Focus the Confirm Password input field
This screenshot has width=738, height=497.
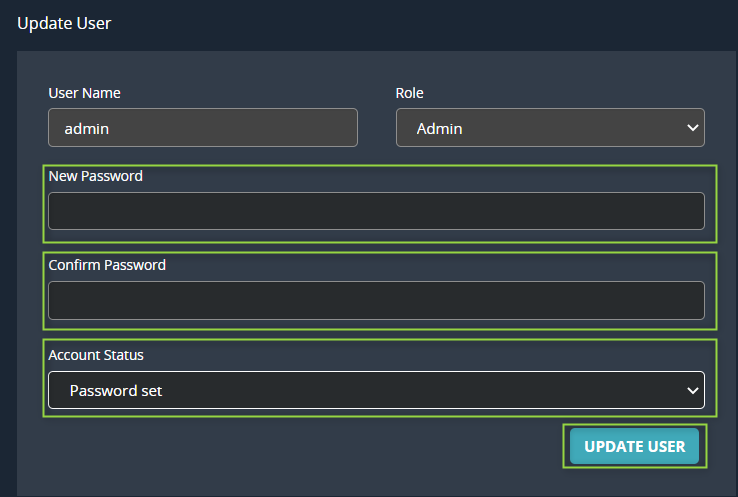(376, 300)
